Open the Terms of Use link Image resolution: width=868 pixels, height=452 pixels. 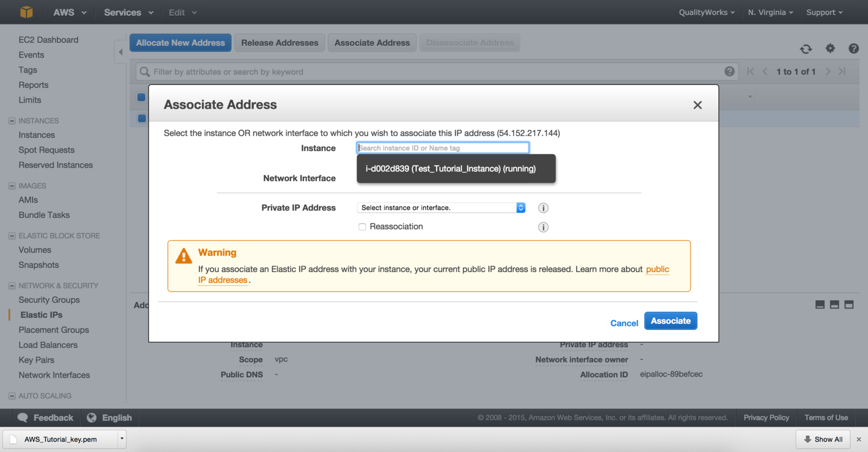[826, 418]
